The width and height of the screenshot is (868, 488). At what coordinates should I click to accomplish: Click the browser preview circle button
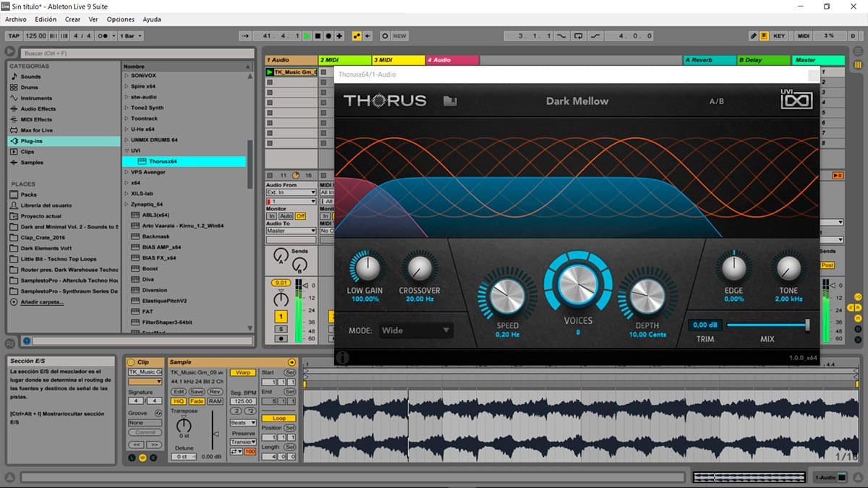click(x=26, y=340)
